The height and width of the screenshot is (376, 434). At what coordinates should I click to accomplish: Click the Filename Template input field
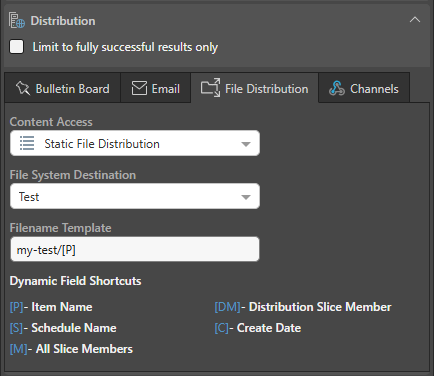(x=135, y=249)
